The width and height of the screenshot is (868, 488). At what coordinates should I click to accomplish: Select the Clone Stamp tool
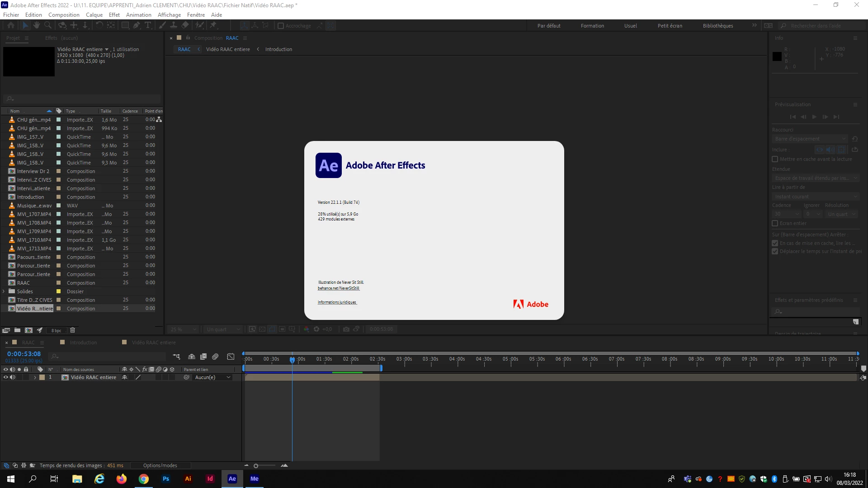(174, 25)
